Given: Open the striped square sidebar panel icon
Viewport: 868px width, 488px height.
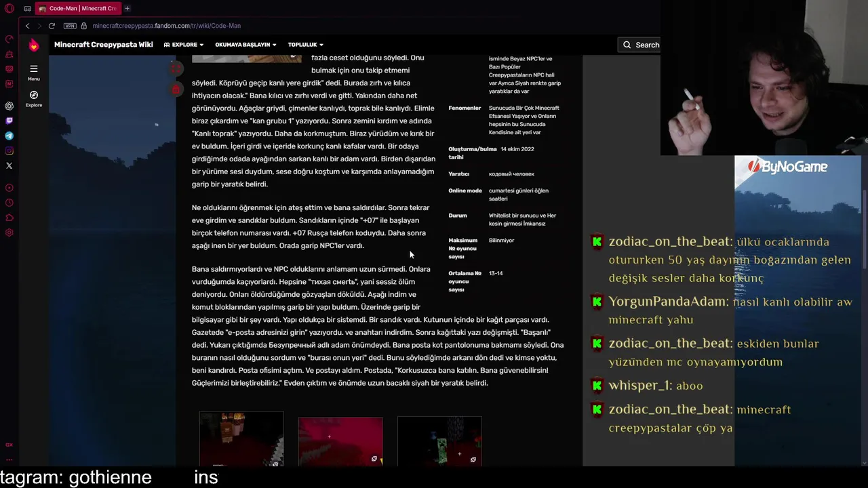Looking at the screenshot, I should 9,69.
